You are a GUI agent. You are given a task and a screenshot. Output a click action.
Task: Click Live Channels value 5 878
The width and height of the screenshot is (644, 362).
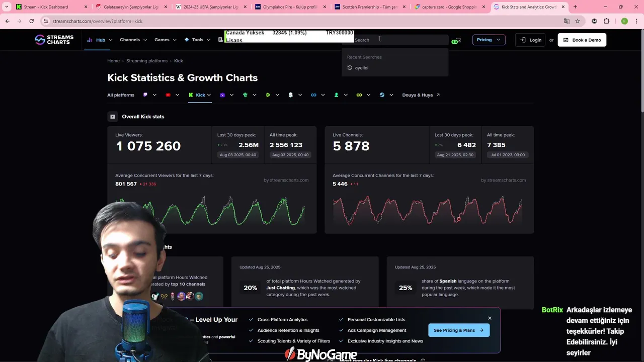click(351, 146)
